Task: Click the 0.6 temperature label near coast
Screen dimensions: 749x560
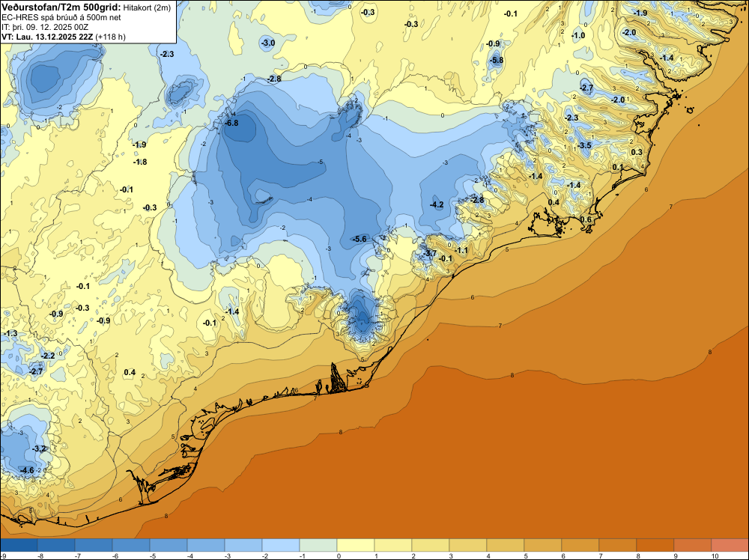Action: [x=586, y=219]
